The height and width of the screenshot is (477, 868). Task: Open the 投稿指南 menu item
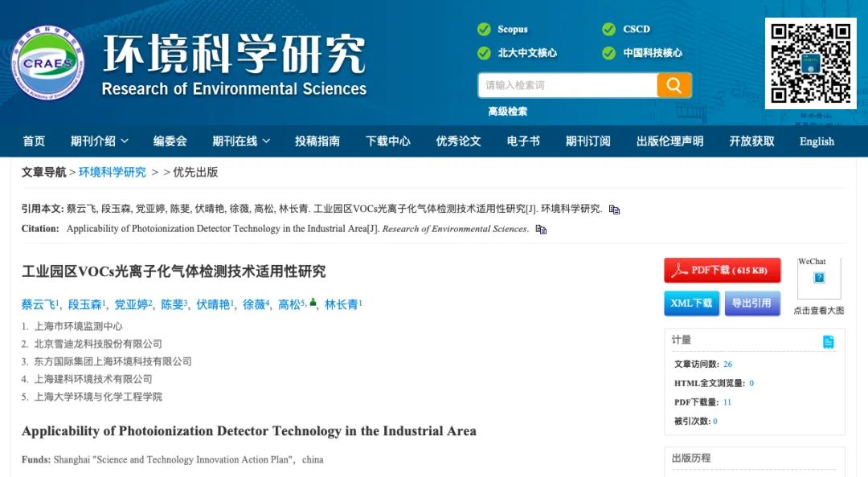pos(317,141)
